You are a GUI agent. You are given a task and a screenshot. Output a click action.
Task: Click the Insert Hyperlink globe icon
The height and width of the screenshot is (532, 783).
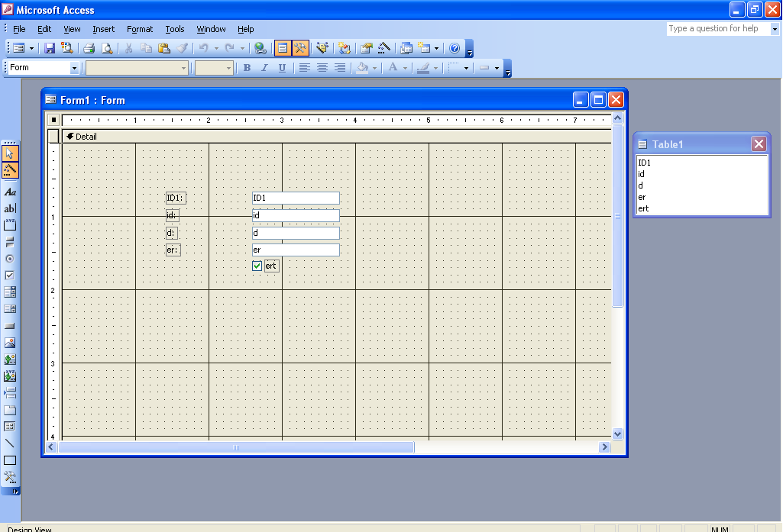tap(260, 48)
